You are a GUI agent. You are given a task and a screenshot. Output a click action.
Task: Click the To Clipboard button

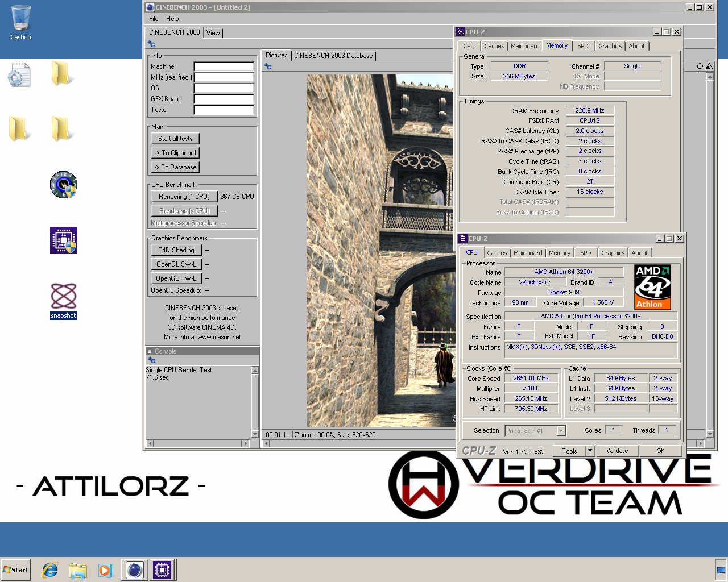click(x=175, y=153)
